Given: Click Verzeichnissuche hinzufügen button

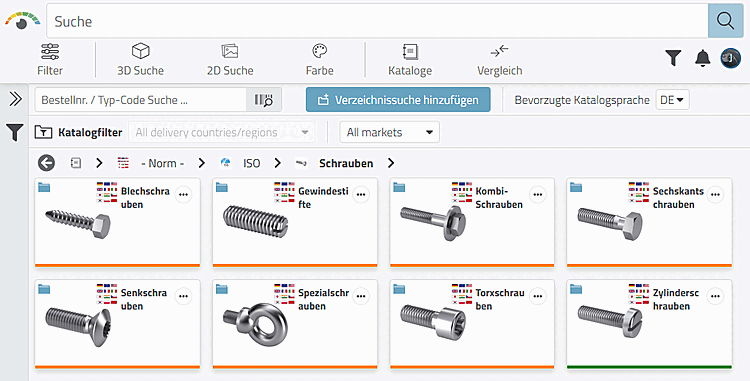Looking at the screenshot, I should pos(398,100).
